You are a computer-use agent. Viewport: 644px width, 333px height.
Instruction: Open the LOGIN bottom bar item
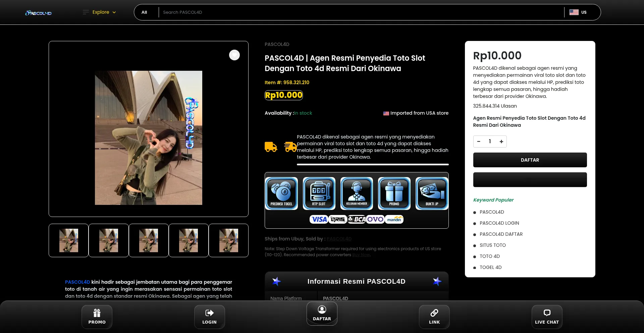click(x=210, y=317)
